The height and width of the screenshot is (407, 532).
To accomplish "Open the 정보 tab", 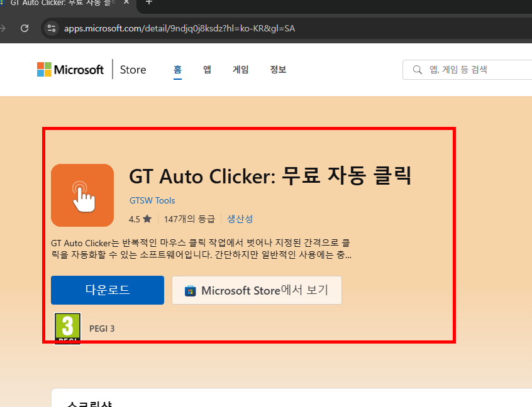I will pos(278,70).
